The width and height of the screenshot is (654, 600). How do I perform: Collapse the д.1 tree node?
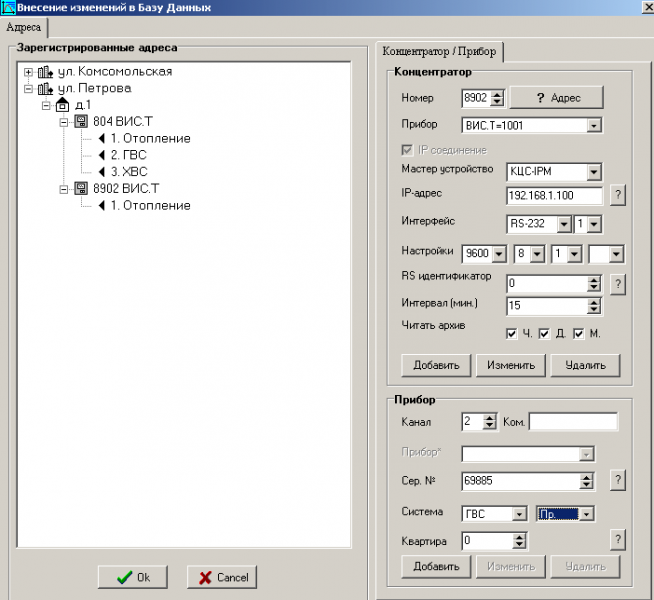tap(46, 105)
